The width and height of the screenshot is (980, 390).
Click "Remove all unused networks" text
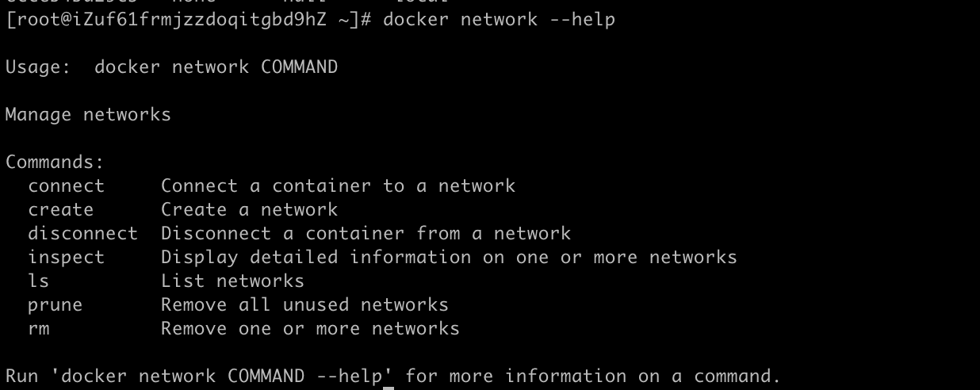coord(304,305)
